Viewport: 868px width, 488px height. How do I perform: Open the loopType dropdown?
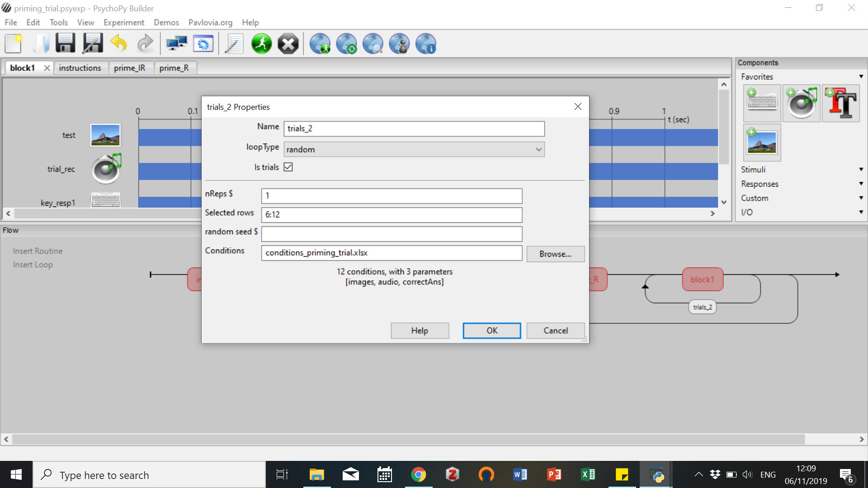414,150
